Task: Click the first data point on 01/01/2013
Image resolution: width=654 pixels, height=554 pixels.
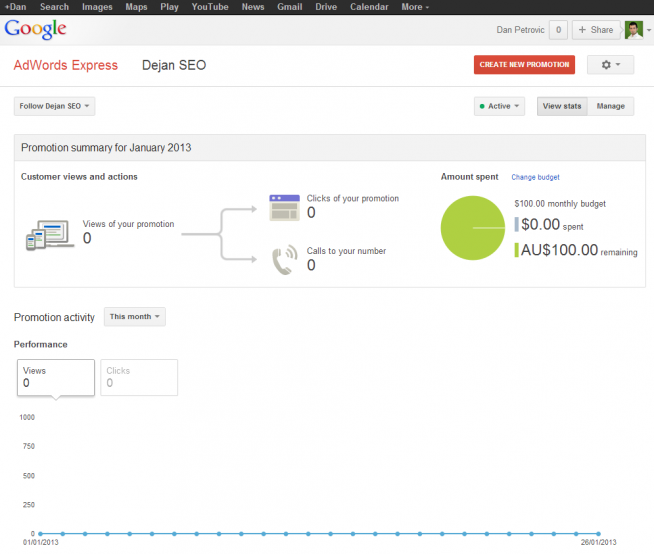Action: pyautogui.click(x=40, y=534)
